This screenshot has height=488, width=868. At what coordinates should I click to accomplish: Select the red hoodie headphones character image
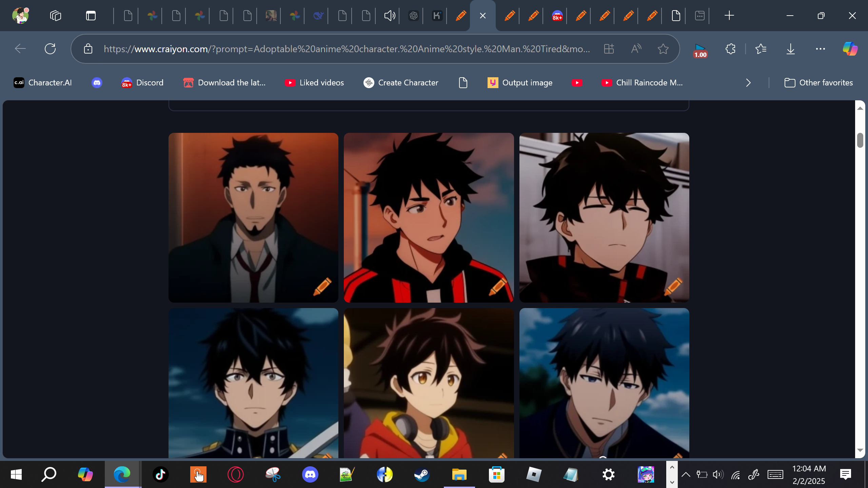[x=429, y=383]
